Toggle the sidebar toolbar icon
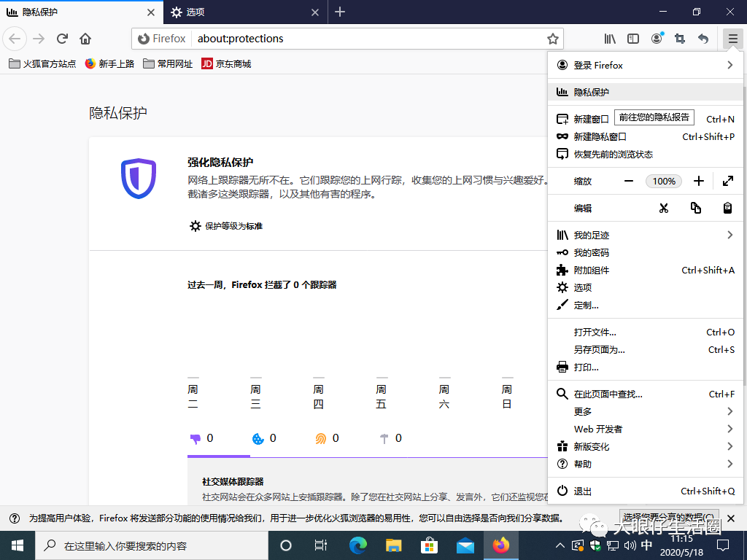 [633, 39]
